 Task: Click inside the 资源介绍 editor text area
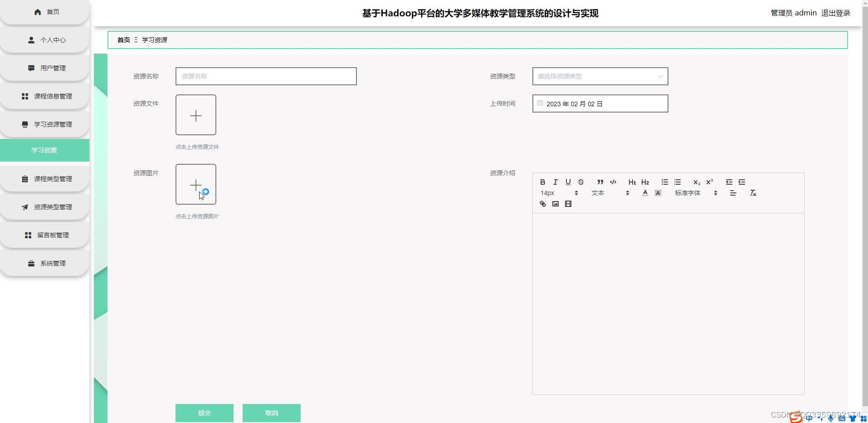click(668, 304)
